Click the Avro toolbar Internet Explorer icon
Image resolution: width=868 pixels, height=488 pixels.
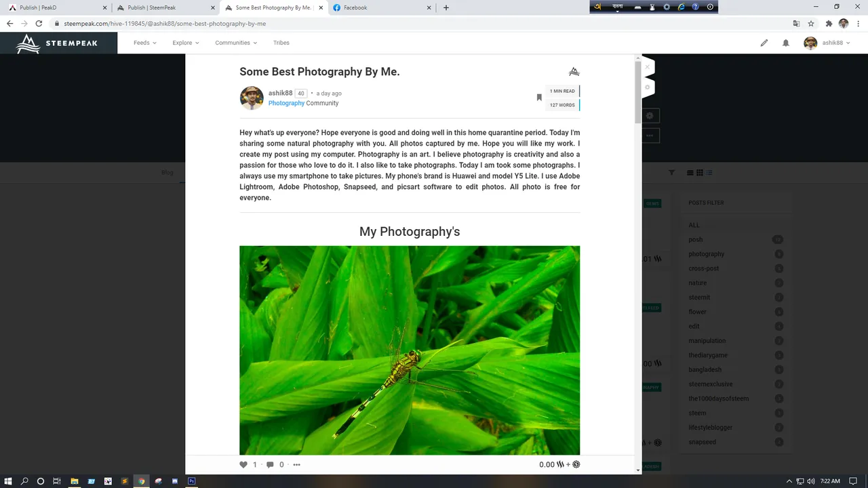[x=681, y=7]
